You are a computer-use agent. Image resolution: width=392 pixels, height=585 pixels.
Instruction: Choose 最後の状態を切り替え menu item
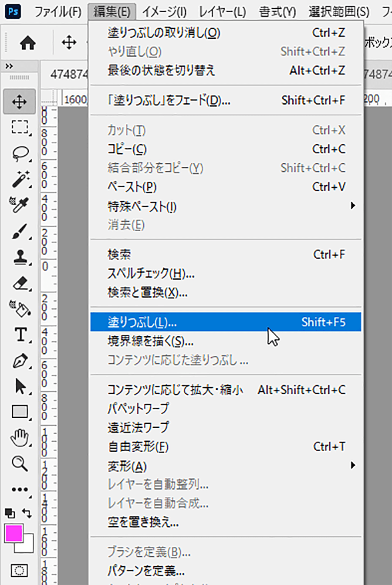click(226, 70)
